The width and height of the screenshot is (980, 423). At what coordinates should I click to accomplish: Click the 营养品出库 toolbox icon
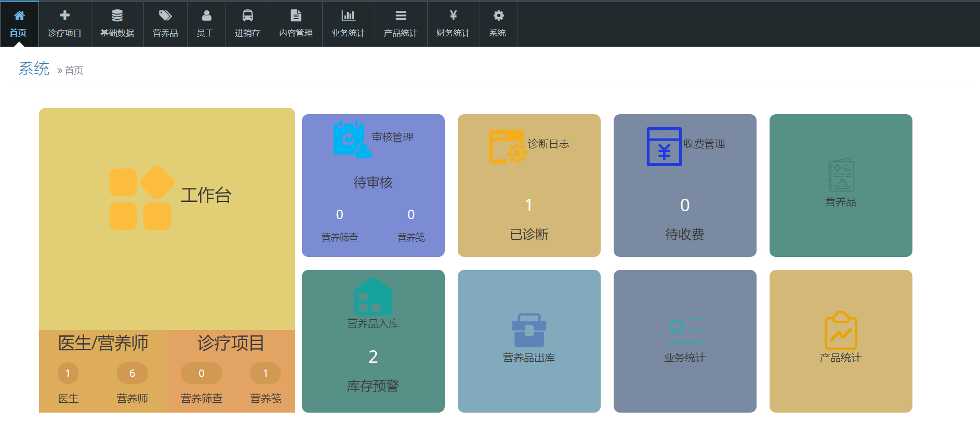tap(529, 330)
